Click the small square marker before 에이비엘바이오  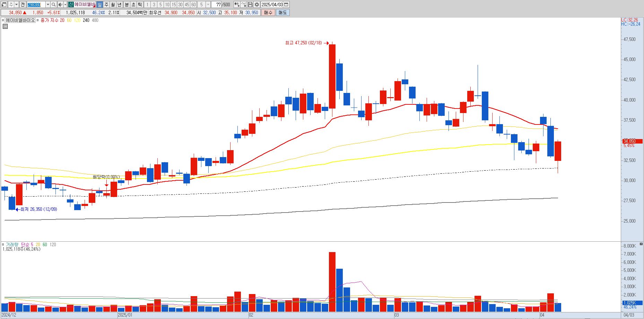point(3,20)
